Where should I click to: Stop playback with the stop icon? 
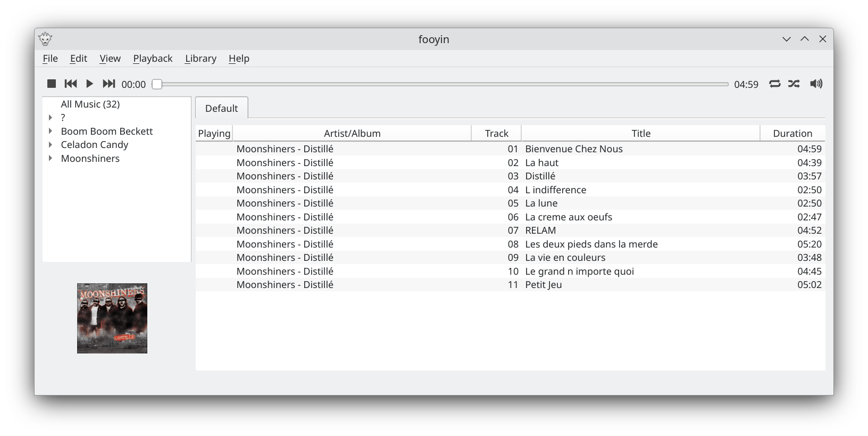[52, 84]
